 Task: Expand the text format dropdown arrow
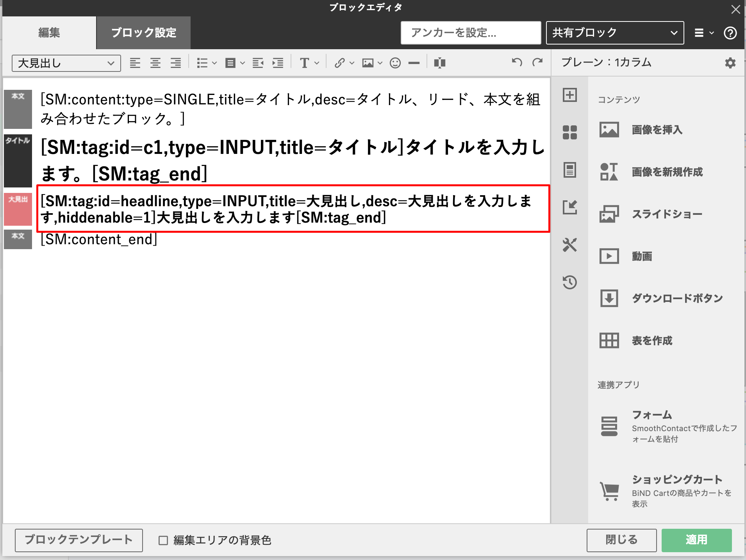pyautogui.click(x=317, y=63)
